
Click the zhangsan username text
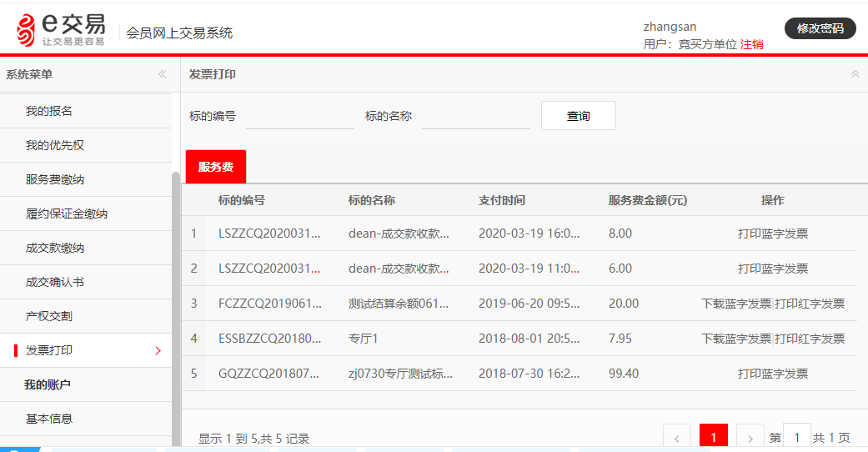[x=670, y=27]
